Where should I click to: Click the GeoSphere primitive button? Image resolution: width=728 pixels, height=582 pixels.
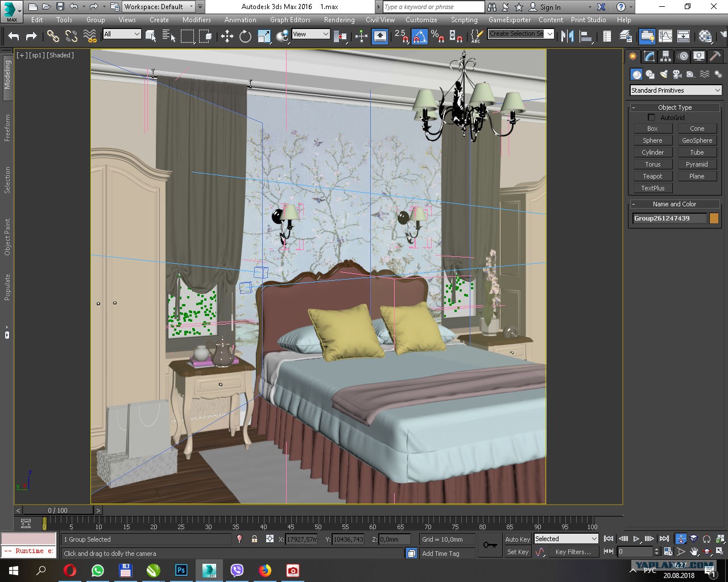click(x=697, y=140)
